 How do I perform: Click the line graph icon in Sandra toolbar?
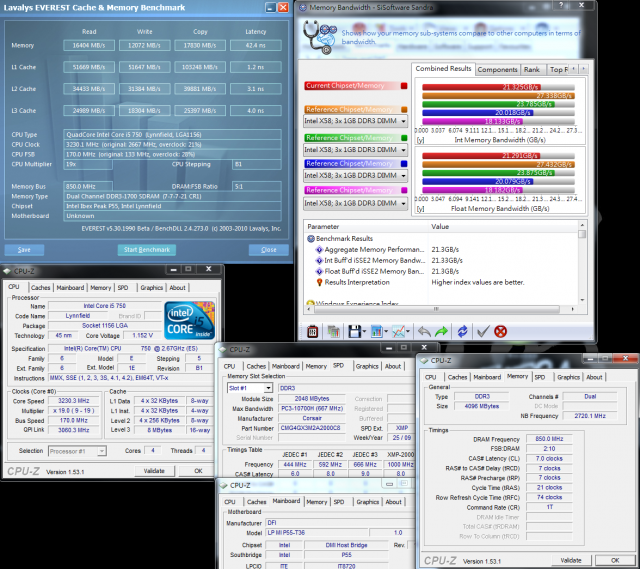pos(399,331)
